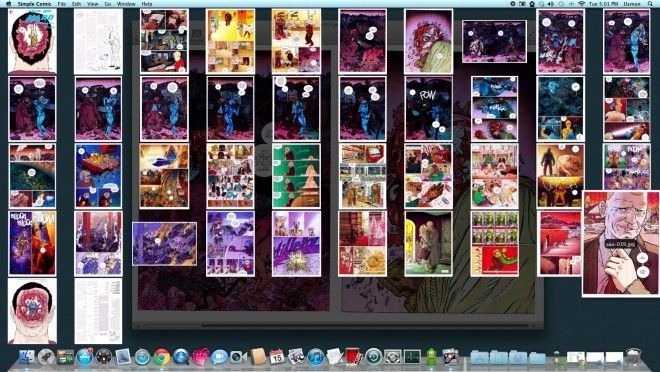Screen dimensions: 660x372
Task: Select the wide purple rubble landscape thumbnail
Action: click(x=165, y=244)
